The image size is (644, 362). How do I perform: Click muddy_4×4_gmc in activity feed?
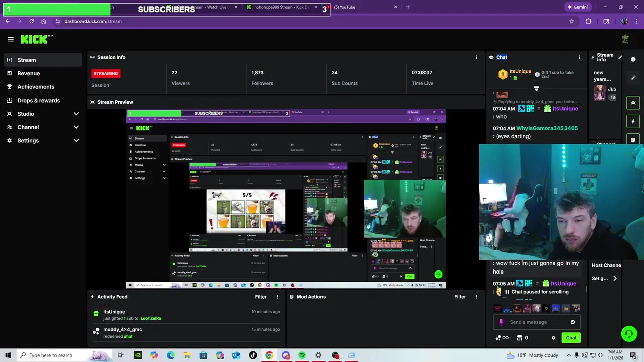tap(123, 329)
